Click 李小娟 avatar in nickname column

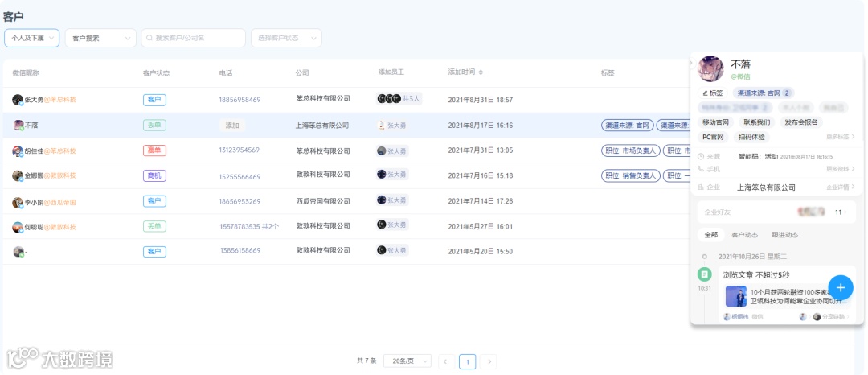point(18,202)
